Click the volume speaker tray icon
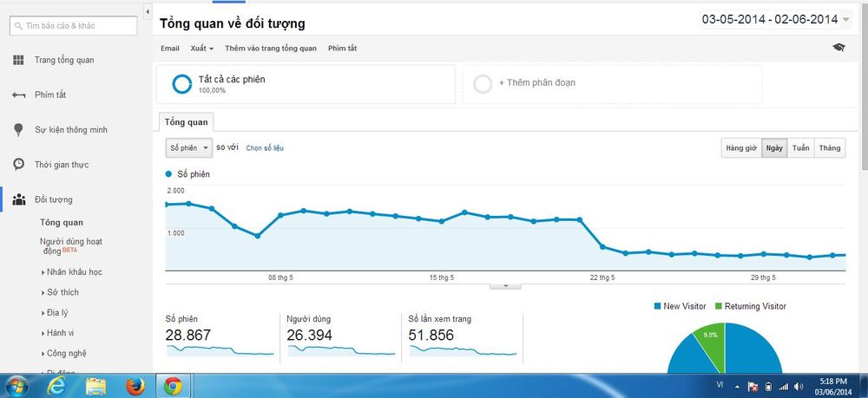The image size is (868, 398). coord(799,387)
